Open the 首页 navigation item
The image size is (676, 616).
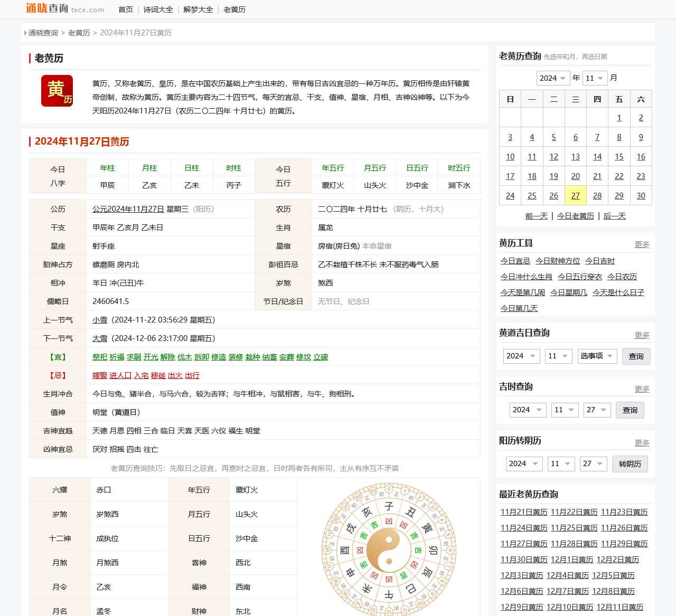[x=126, y=10]
